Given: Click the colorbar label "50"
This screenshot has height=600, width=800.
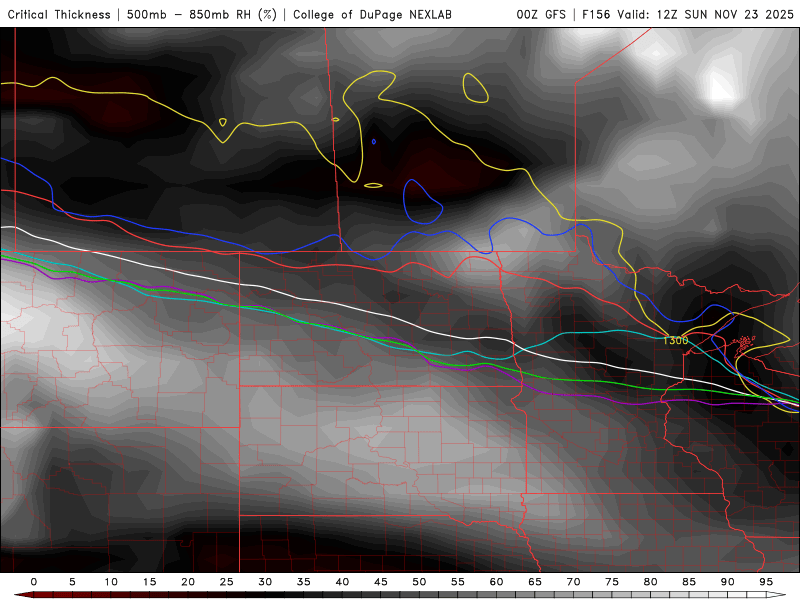Looking at the screenshot, I should tap(419, 582).
